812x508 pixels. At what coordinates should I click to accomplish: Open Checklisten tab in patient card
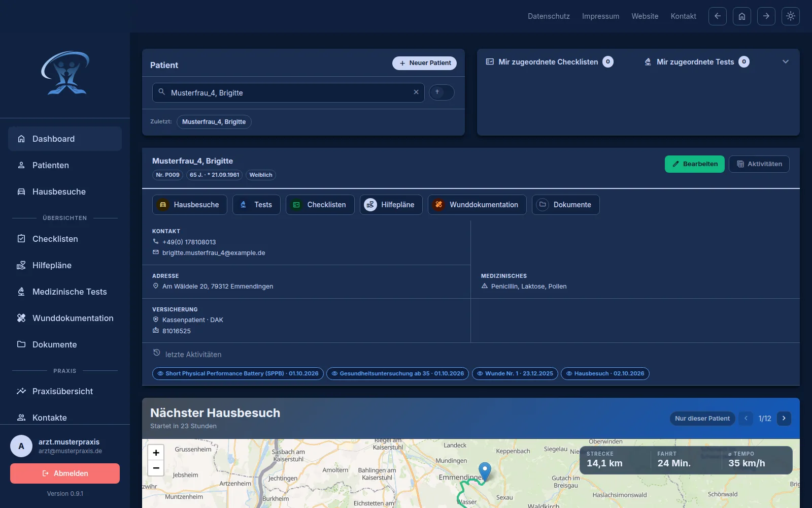coord(320,205)
